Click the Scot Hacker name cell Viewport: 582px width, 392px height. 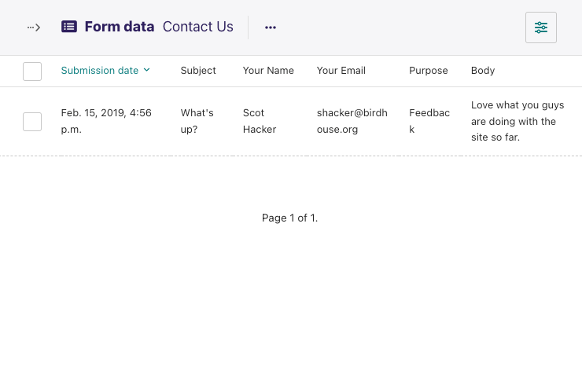[x=260, y=121]
